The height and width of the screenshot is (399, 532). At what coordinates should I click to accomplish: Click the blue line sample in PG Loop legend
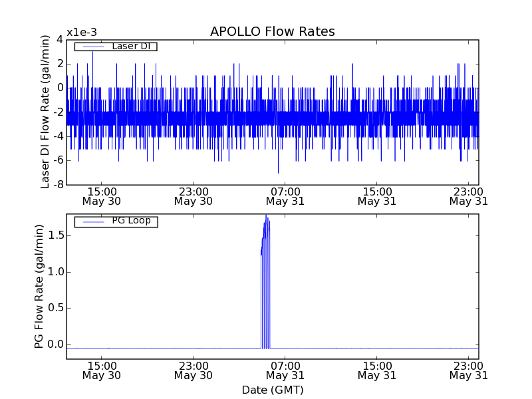coord(92,221)
